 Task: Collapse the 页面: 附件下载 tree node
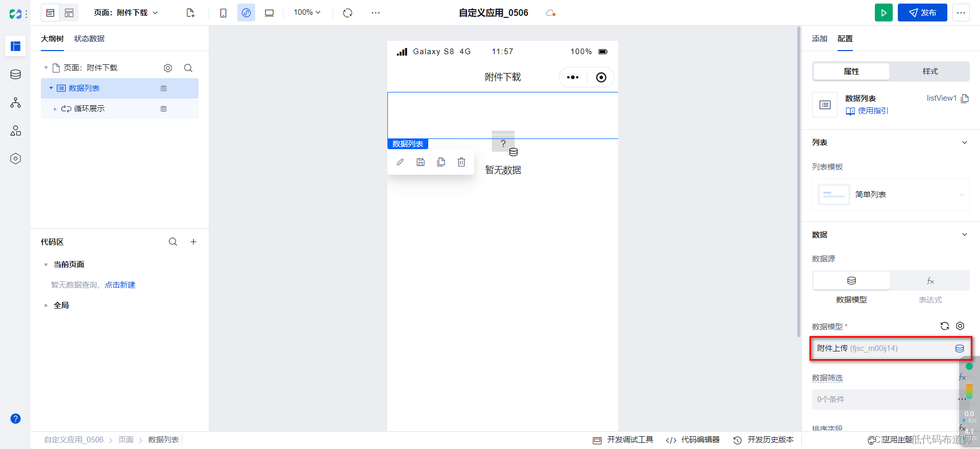point(46,68)
